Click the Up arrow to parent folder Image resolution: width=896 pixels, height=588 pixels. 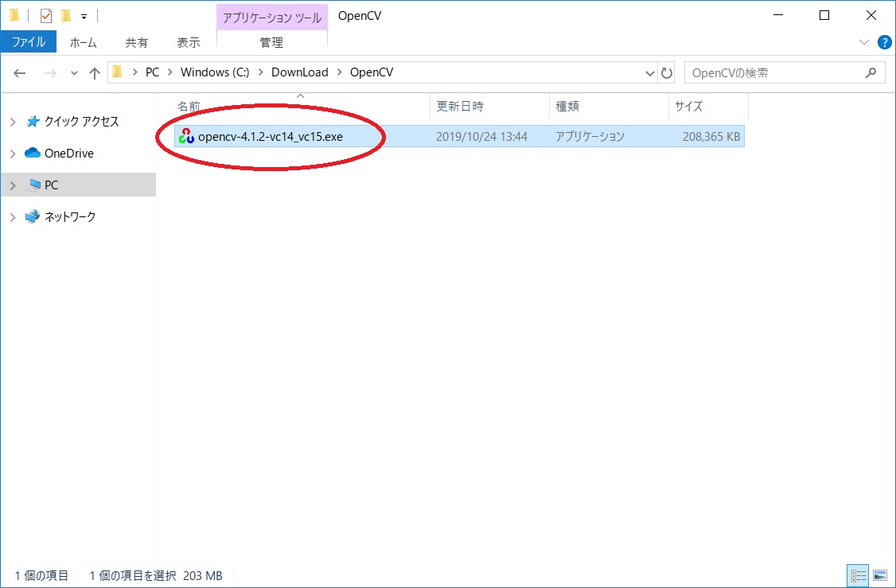[x=93, y=72]
